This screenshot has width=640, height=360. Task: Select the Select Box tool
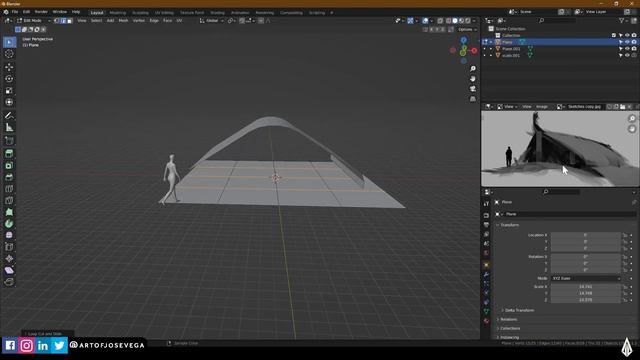[x=9, y=42]
